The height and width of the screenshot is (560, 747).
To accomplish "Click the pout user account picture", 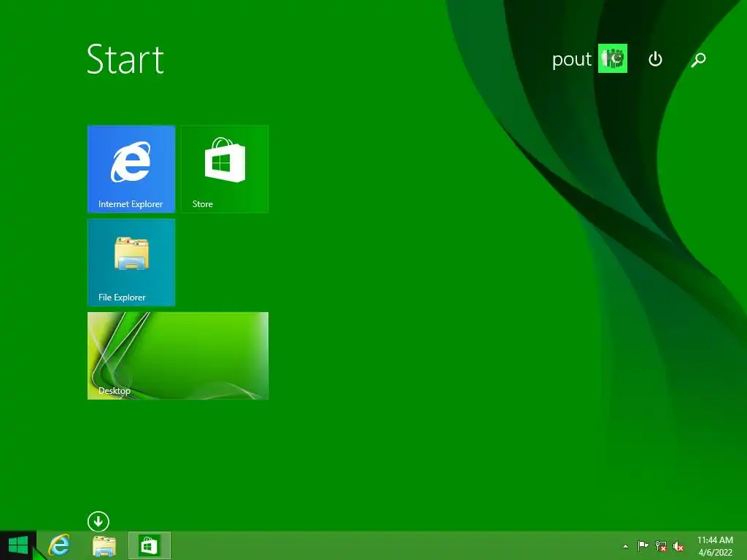I will (612, 58).
